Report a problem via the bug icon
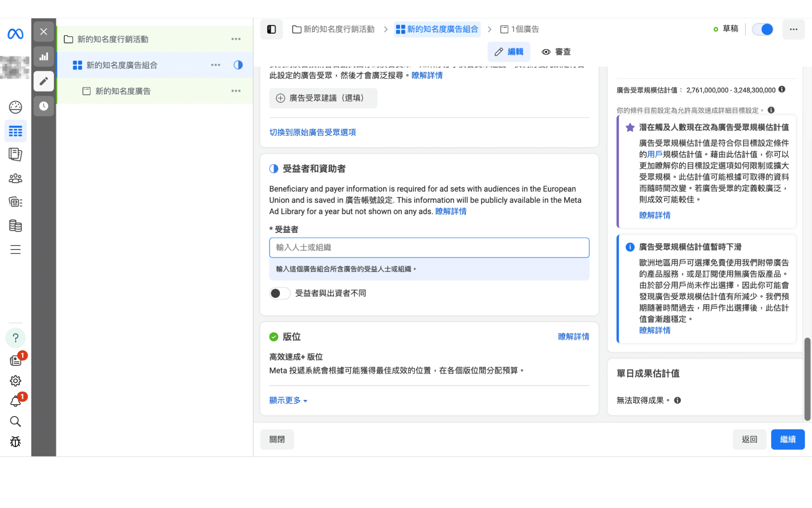 (x=15, y=442)
